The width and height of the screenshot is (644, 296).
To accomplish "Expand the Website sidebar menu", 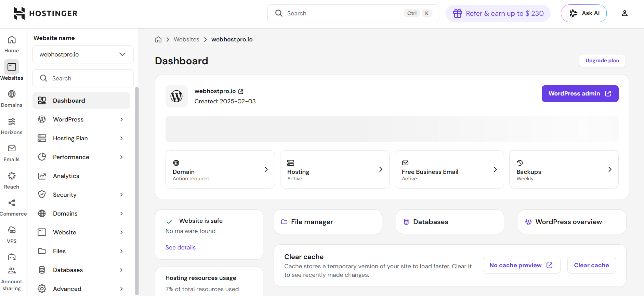I will [121, 232].
